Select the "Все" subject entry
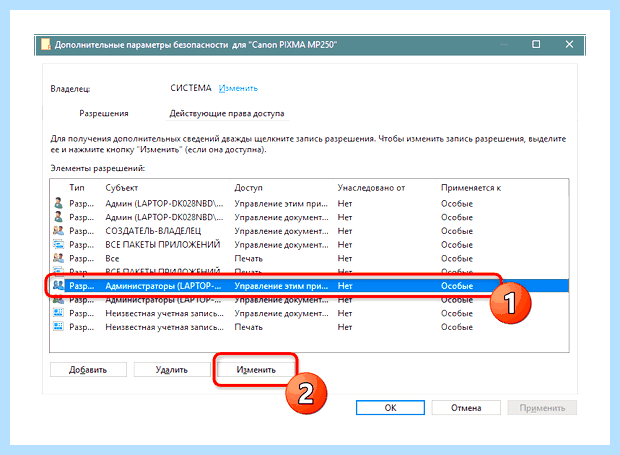Screen dimensions: 620x455 coord(112,258)
